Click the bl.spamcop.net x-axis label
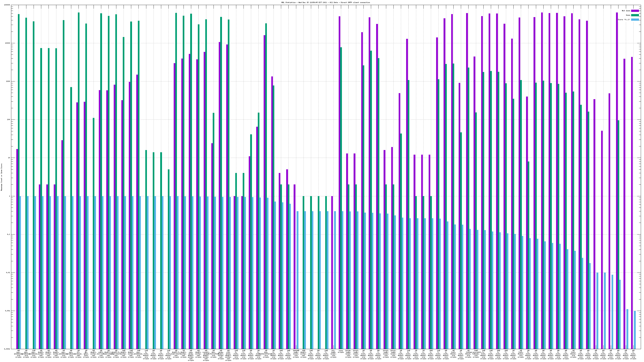Image resolution: width=644 pixels, height=362 pixels. [x=78, y=354]
